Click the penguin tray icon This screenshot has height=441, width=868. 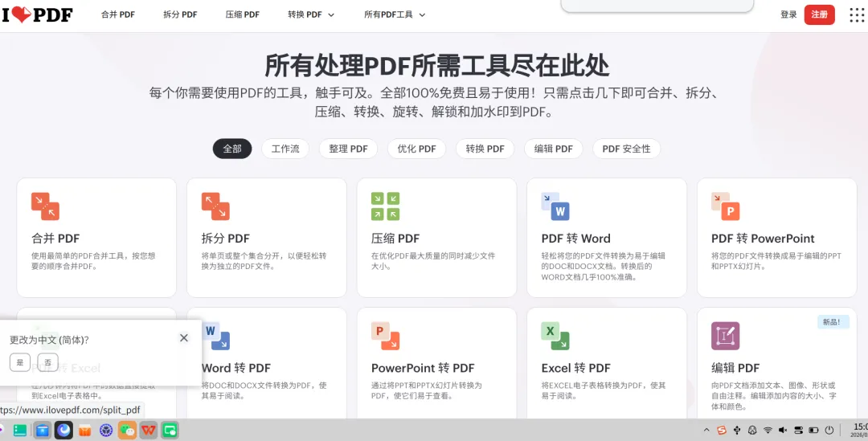[x=752, y=430]
